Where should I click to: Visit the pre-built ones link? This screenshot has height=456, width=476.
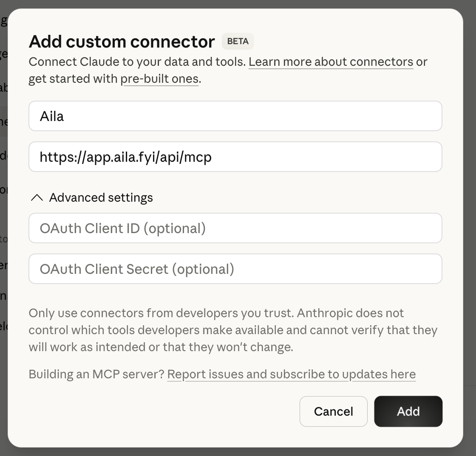pos(160,79)
